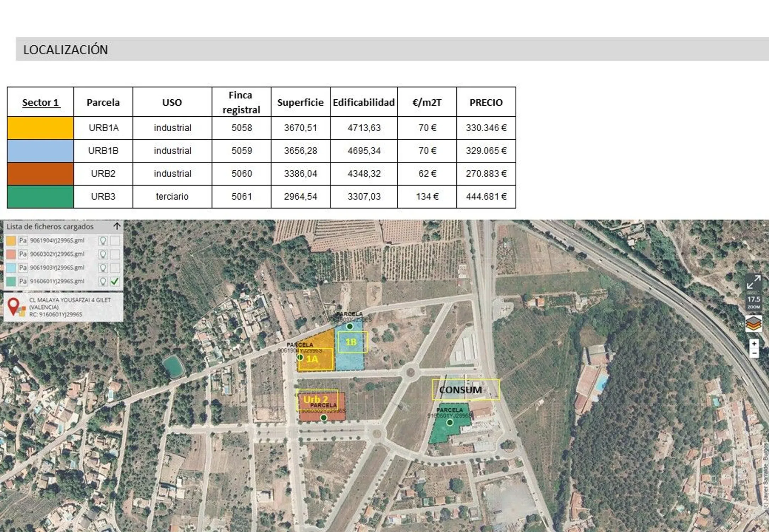The height and width of the screenshot is (532, 769).
Task: Click the 1B parcel label on map
Action: tap(351, 342)
